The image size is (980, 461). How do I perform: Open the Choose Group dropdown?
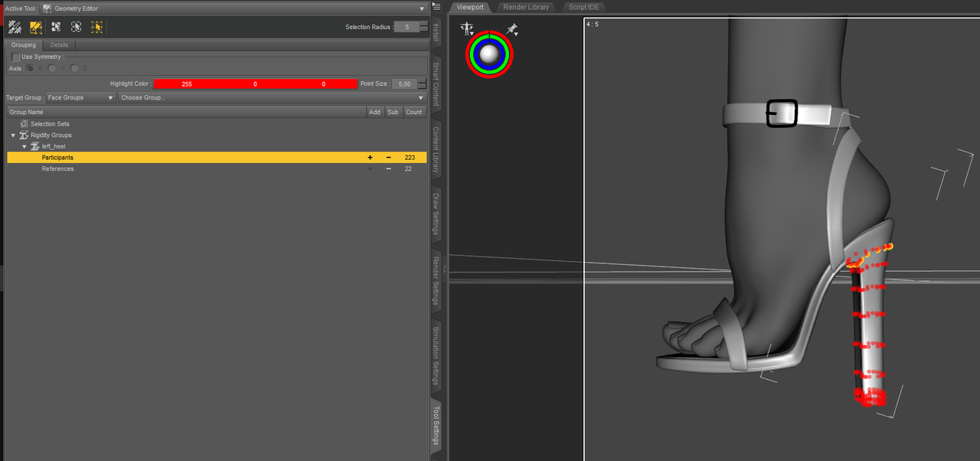click(x=272, y=98)
